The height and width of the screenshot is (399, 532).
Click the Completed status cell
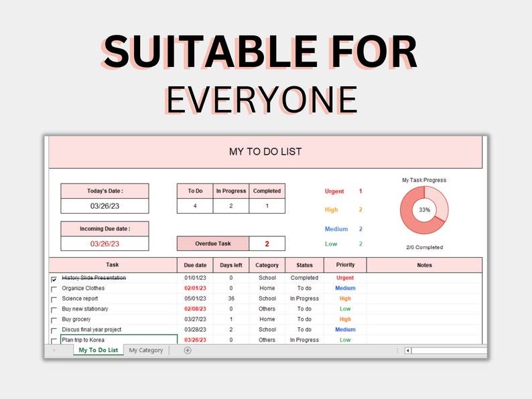[x=304, y=278]
